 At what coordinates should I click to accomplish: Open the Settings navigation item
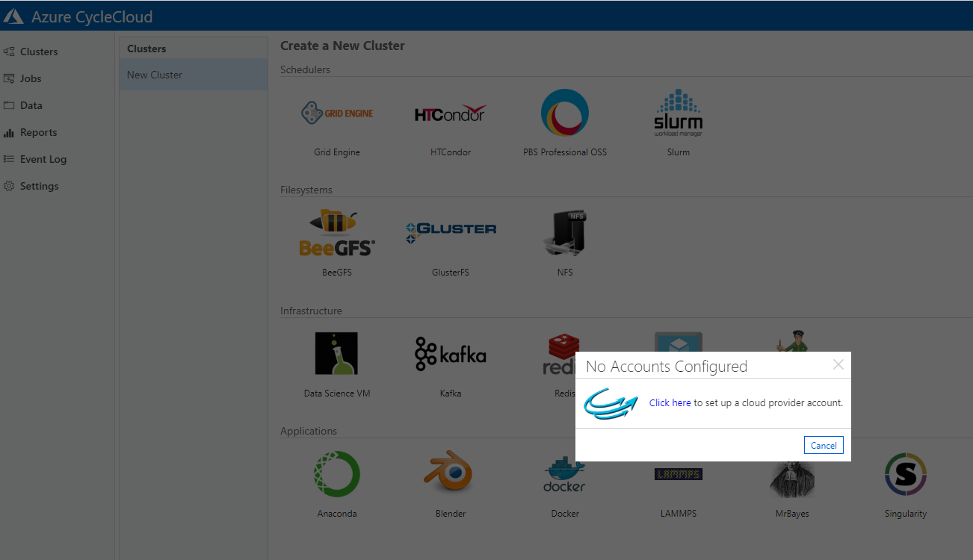click(x=40, y=186)
